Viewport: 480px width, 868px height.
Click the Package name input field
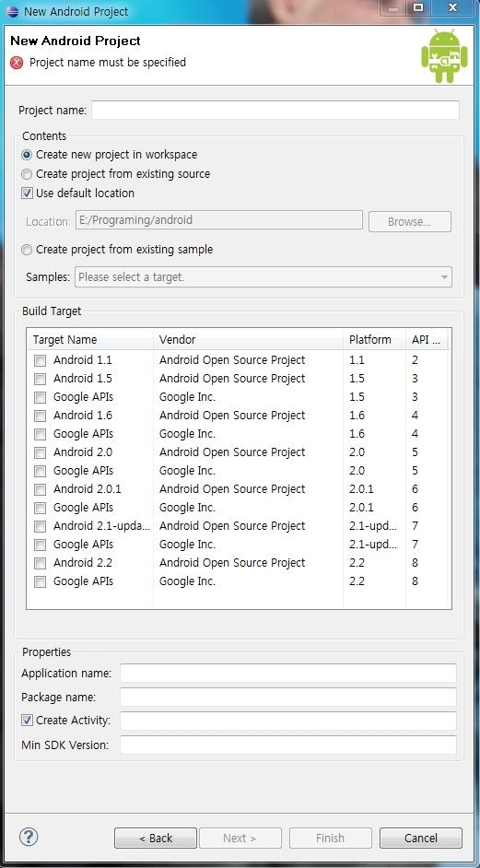288,697
